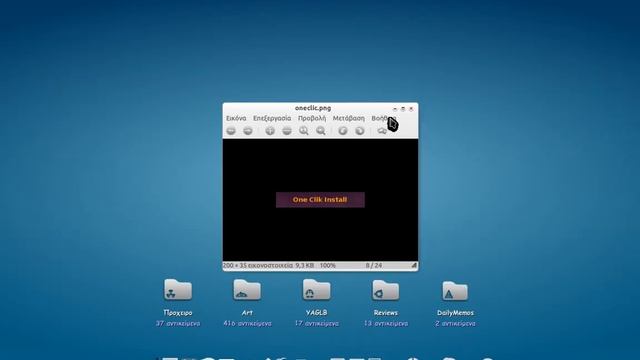640x360 pixels.
Task: Open the Επεξεργασία menu
Action: (272, 118)
